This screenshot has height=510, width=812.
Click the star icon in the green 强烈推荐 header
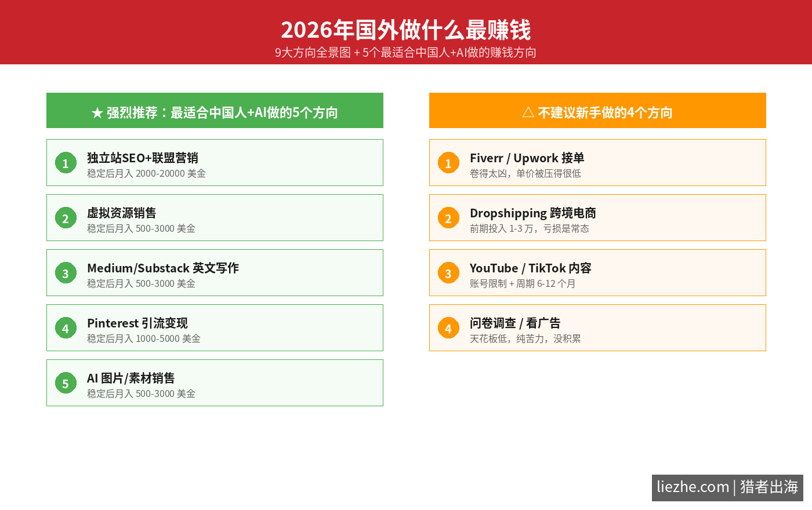coord(97,112)
